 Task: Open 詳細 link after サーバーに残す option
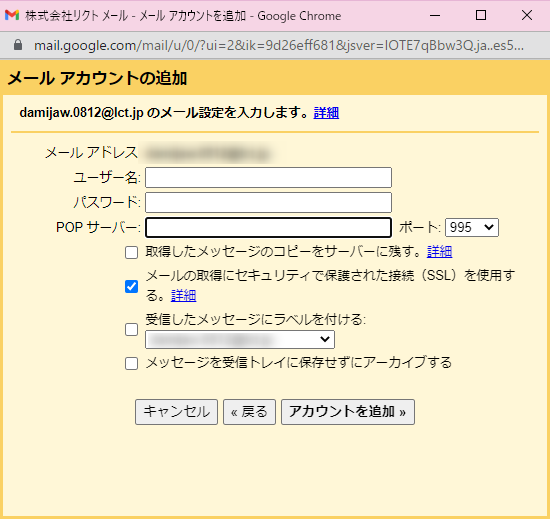[x=440, y=252]
